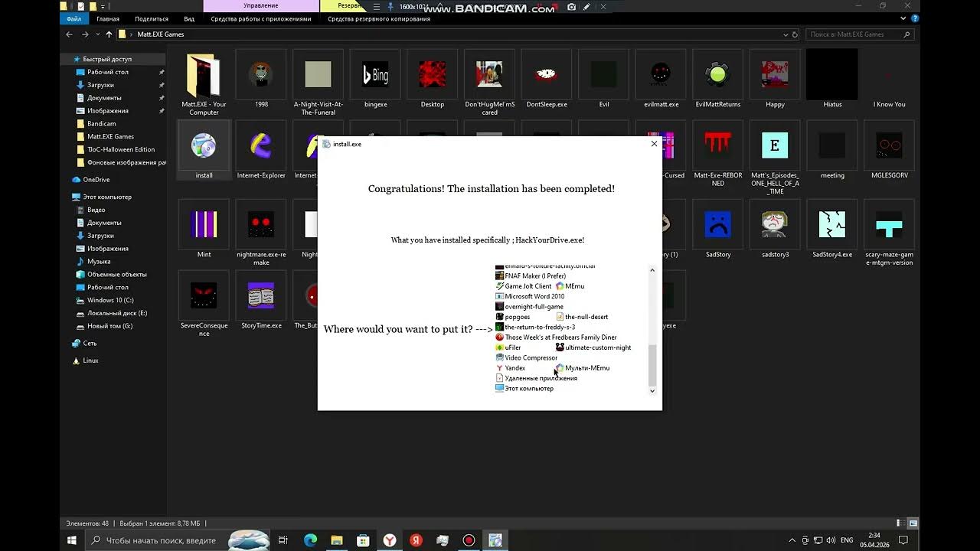Launch Yandex Browser from the taskbar
Viewport: 980px width, 551px height.
coord(390,540)
